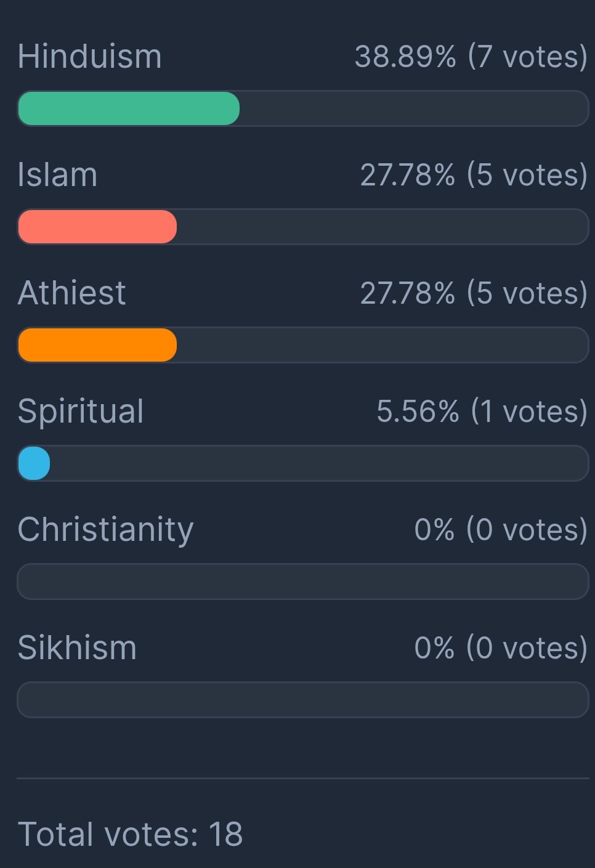Select the Spiritual poll option label
The image size is (595, 868).
tap(81, 411)
